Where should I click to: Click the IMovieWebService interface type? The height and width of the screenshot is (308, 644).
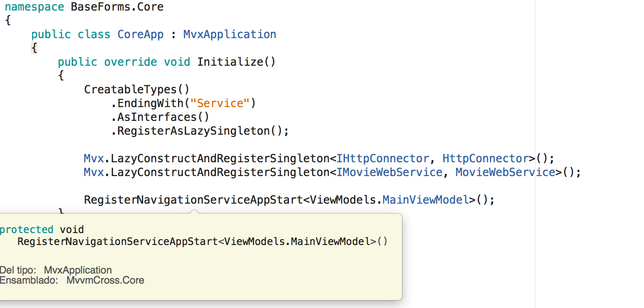(389, 172)
